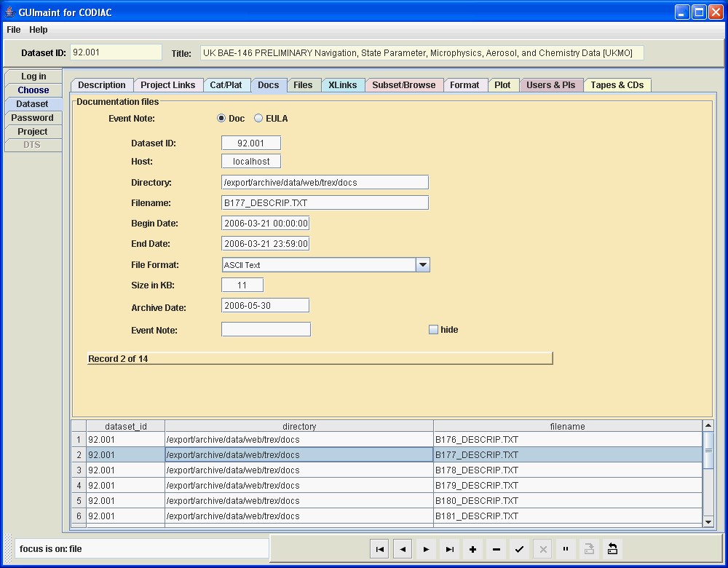
Task: Delete record using minus icon
Action: click(496, 549)
